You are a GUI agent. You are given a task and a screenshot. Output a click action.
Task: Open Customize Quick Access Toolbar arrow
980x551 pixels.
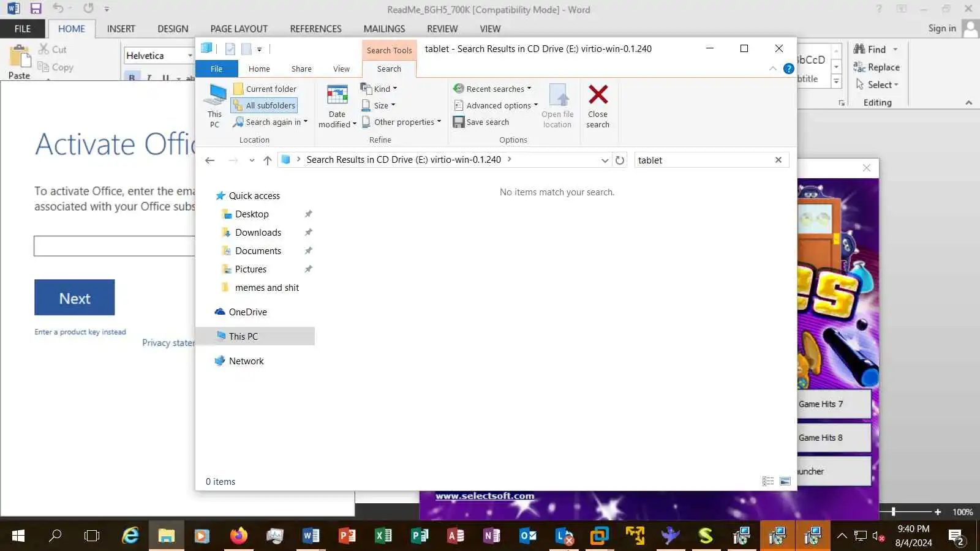[260, 50]
